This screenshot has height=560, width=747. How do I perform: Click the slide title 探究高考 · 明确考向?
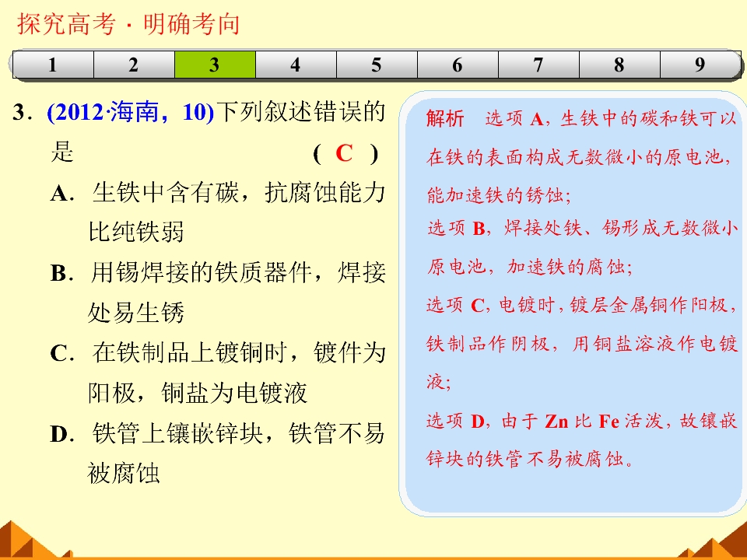click(x=128, y=23)
